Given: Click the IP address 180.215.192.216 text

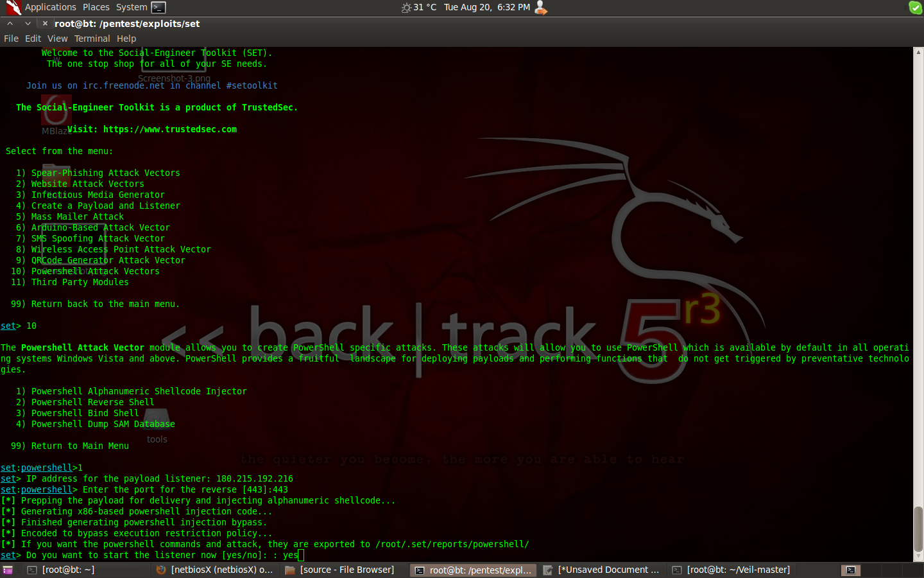Looking at the screenshot, I should pos(255,478).
